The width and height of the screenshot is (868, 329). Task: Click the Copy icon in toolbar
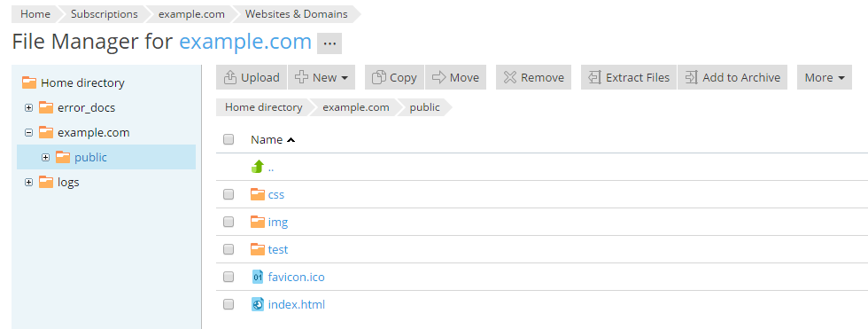tap(379, 77)
